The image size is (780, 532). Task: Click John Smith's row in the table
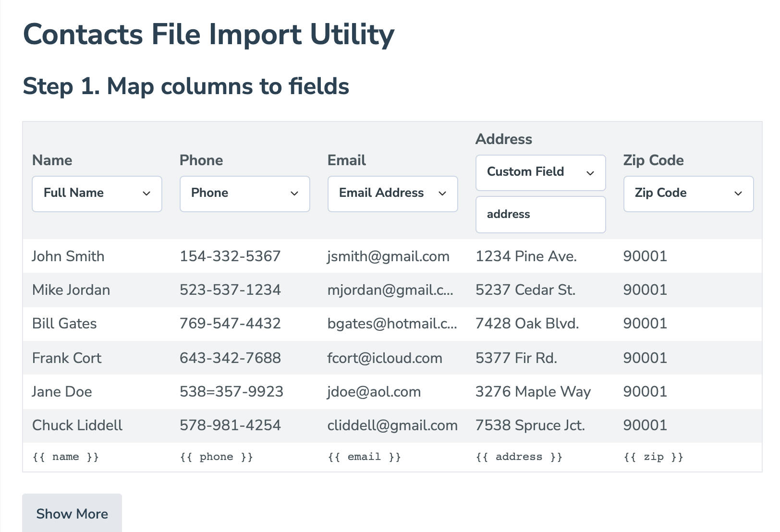tap(68, 256)
